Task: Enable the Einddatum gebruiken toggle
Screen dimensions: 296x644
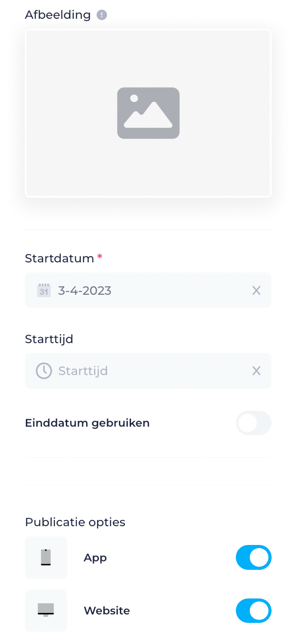Action: click(254, 422)
